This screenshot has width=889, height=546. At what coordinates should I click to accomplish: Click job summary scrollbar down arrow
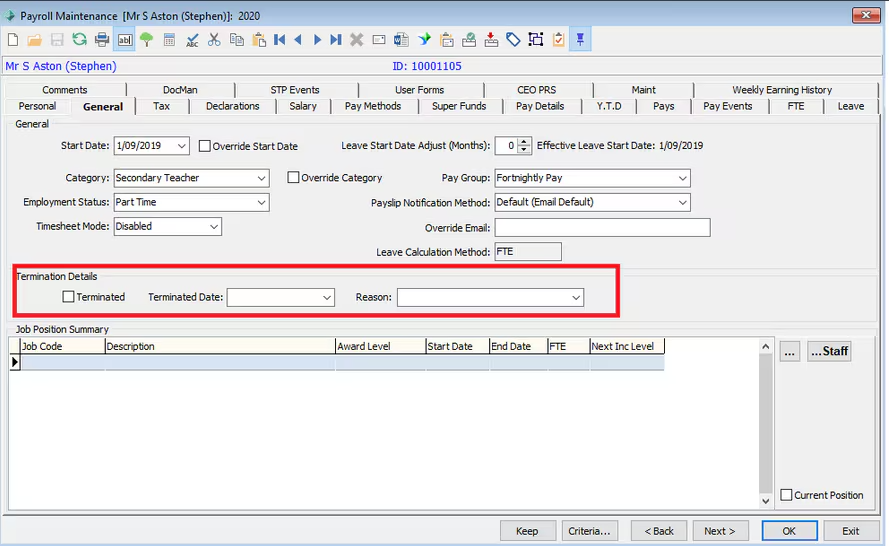tap(765, 501)
